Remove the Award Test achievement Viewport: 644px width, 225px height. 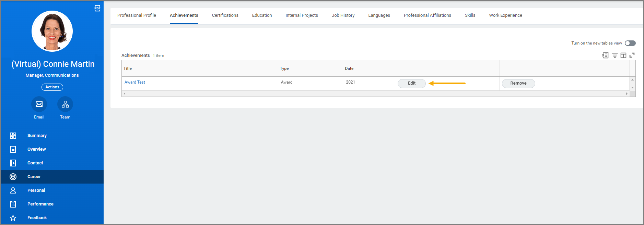pyautogui.click(x=518, y=83)
